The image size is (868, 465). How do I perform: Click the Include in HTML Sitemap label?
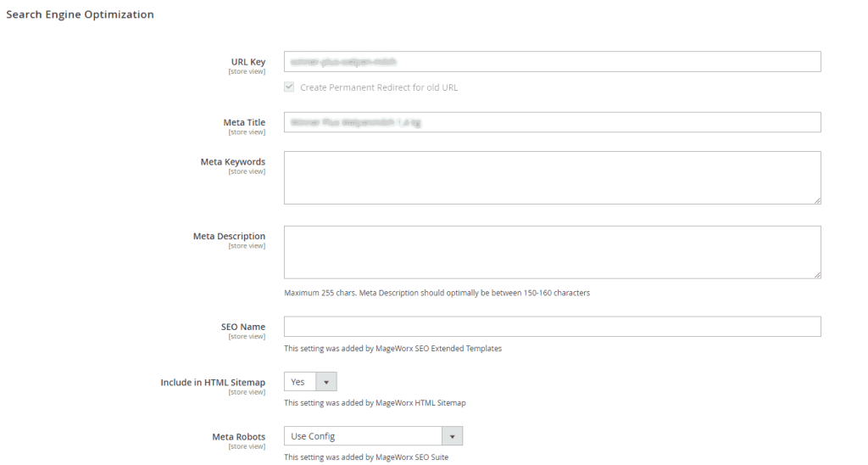[213, 383]
